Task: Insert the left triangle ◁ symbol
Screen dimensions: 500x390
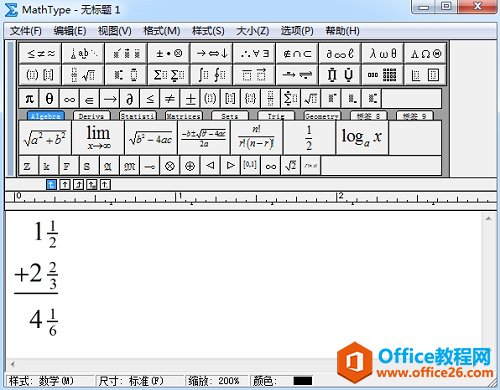Action: [x=210, y=166]
